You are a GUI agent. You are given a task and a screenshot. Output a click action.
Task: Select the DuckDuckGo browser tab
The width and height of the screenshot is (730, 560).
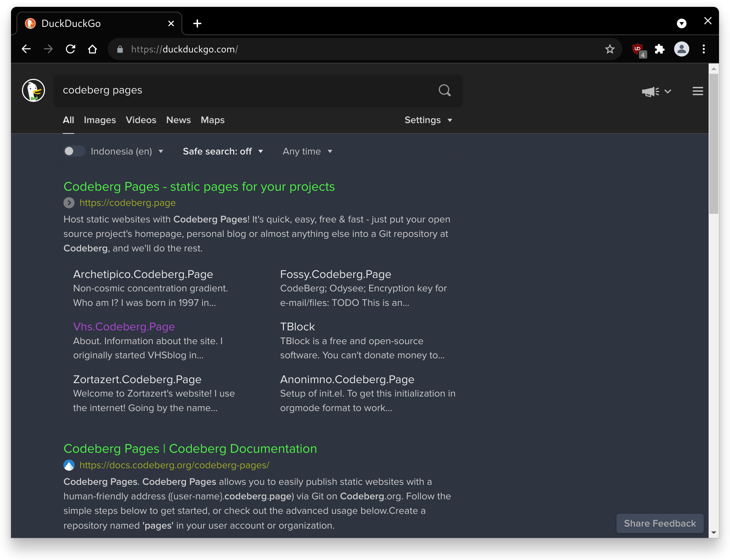[x=99, y=23]
